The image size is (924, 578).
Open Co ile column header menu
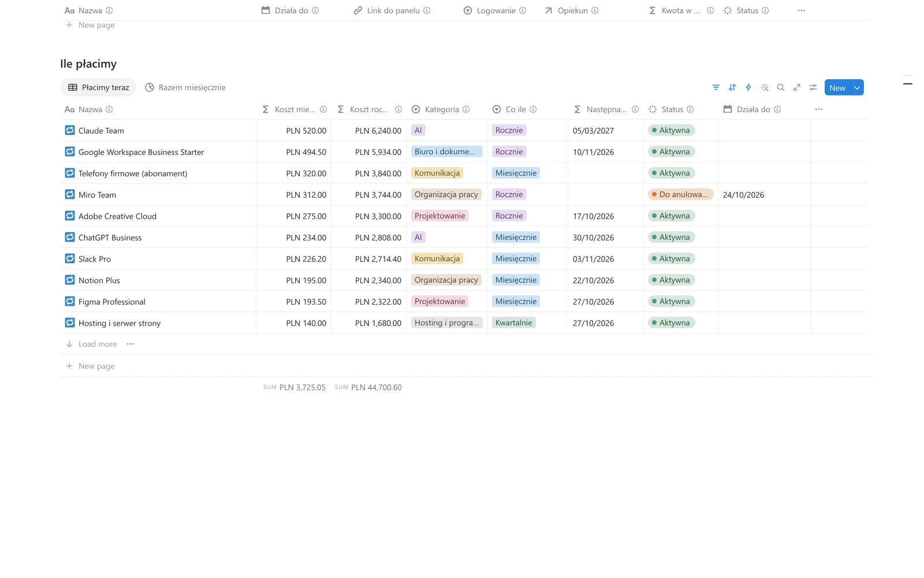tap(515, 109)
